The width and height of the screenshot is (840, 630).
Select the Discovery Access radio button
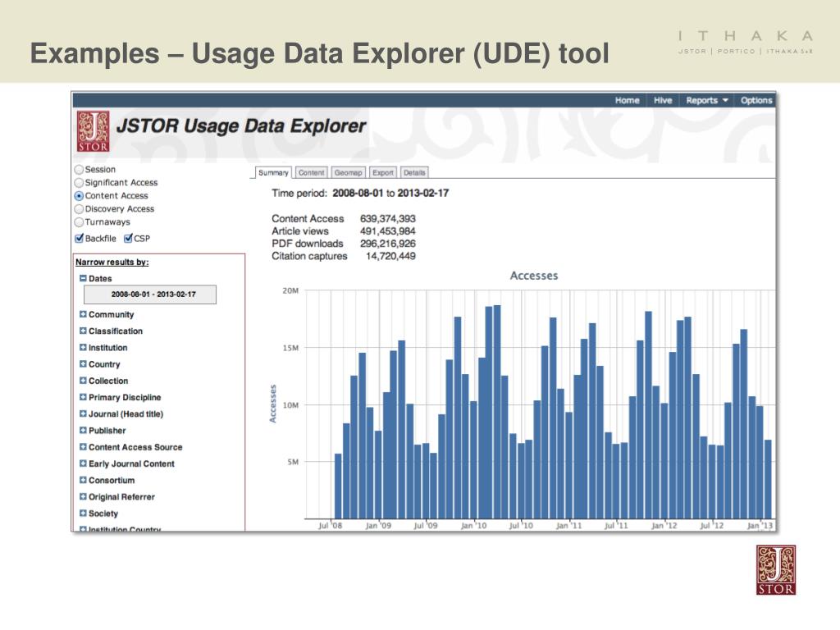(79, 209)
